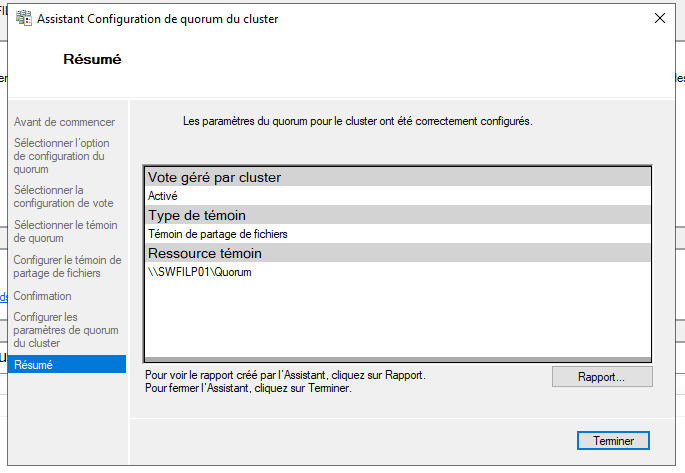Image resolution: width=685 pixels, height=473 pixels.
Task: Click the Résumé page heading
Action: tap(92, 59)
